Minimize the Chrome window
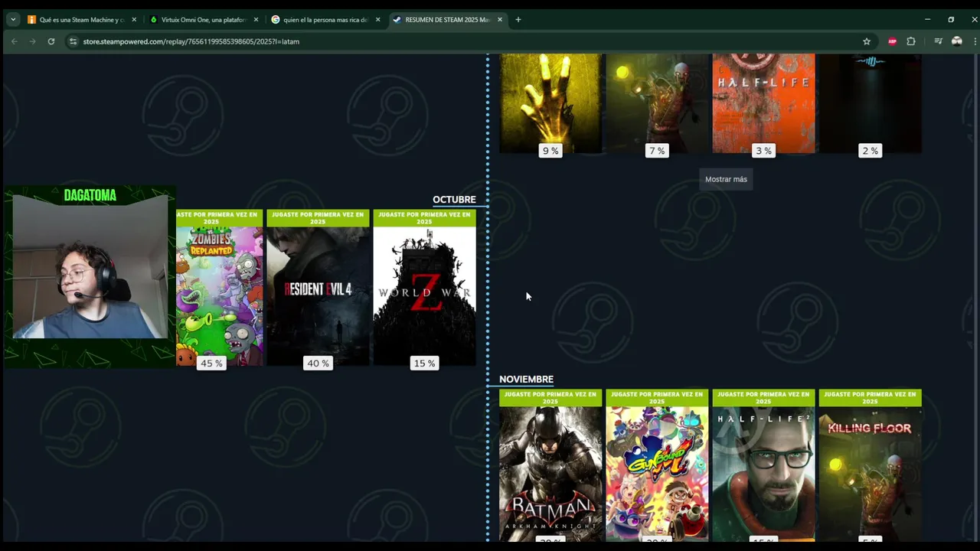Screen dimensions: 980x551 (927, 19)
